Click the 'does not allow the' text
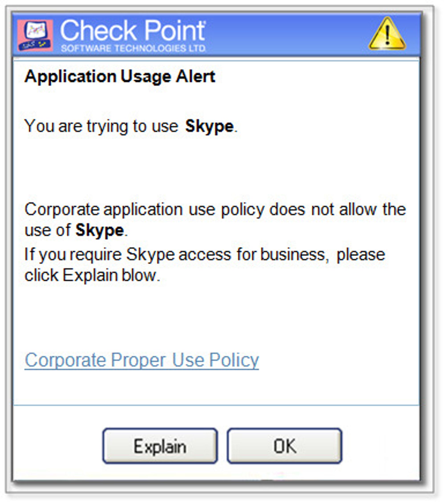Viewport: 445px width, 504px height. 338,210
